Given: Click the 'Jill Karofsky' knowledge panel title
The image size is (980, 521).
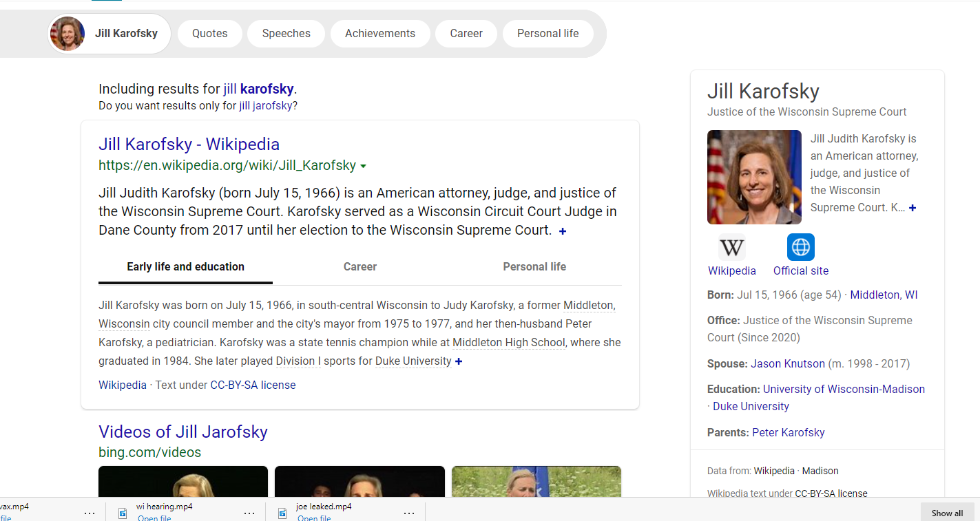Looking at the screenshot, I should pyautogui.click(x=763, y=92).
